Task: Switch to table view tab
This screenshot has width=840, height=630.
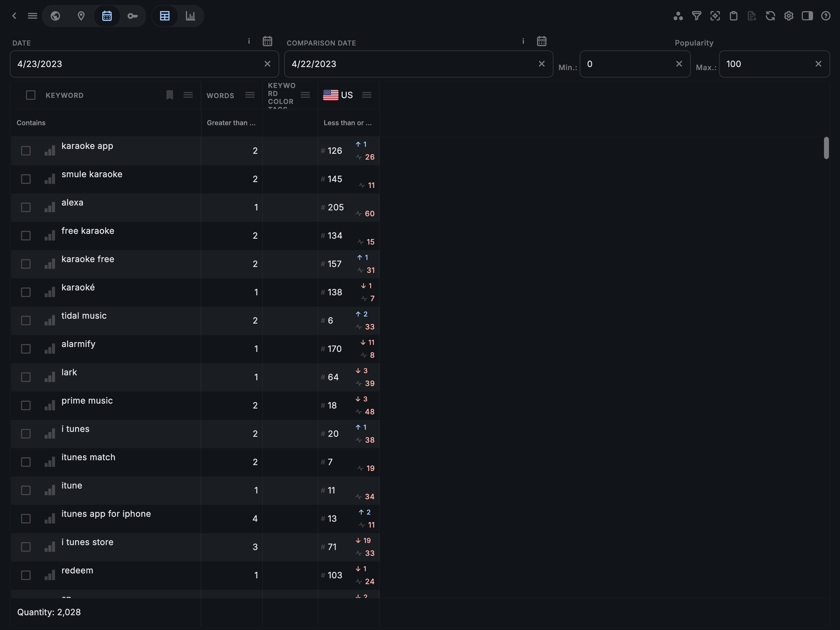Action: coord(165,16)
